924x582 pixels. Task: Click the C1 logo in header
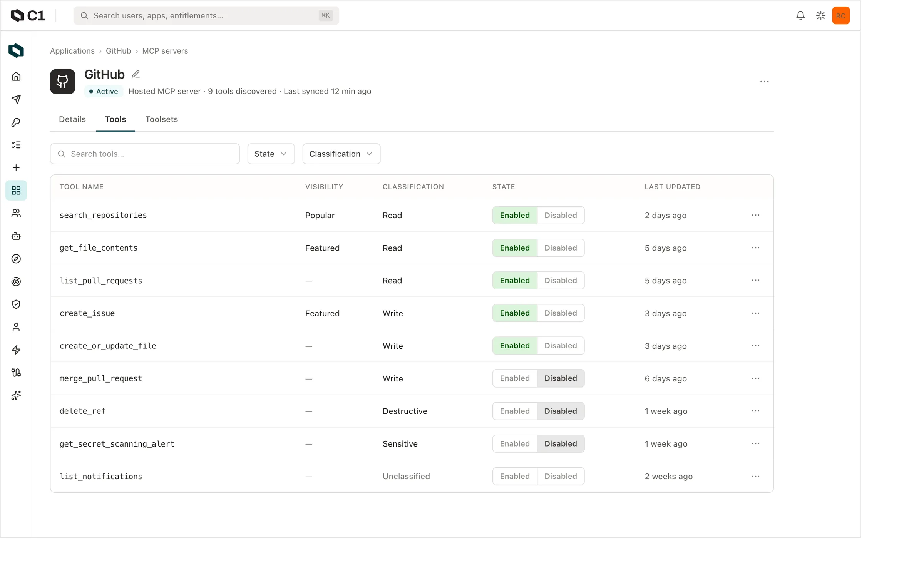point(28,15)
